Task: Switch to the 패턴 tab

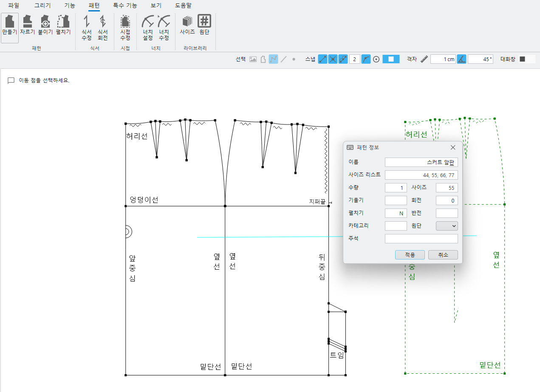Action: (94, 6)
